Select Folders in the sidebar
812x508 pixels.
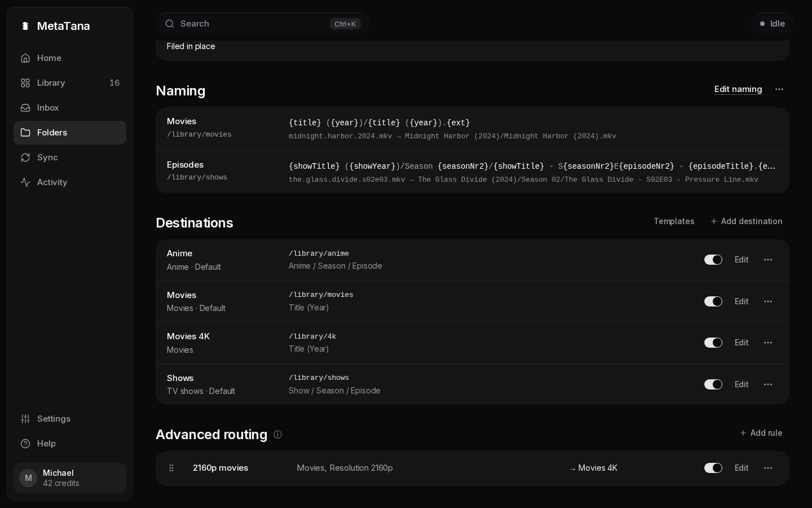click(x=70, y=133)
